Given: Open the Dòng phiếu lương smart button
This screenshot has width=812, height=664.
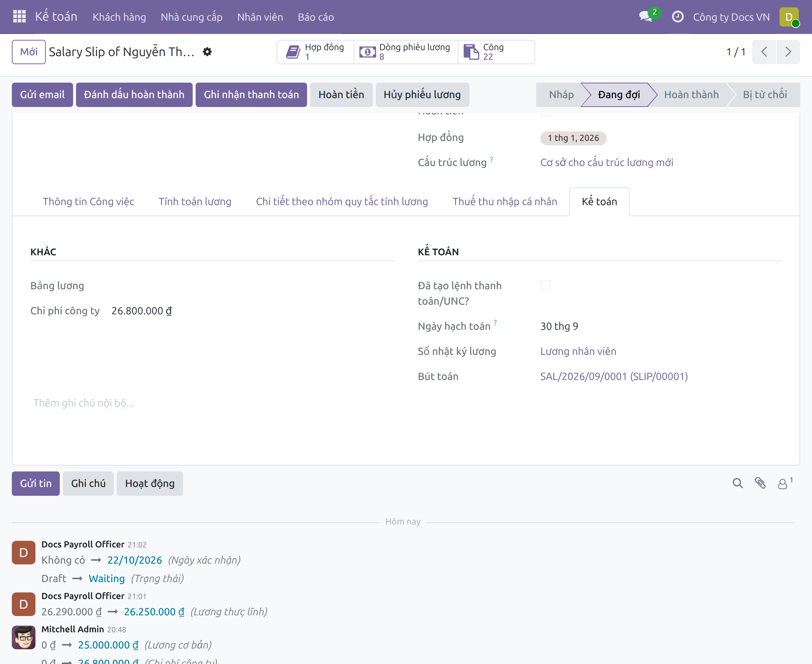Looking at the screenshot, I should (x=406, y=52).
